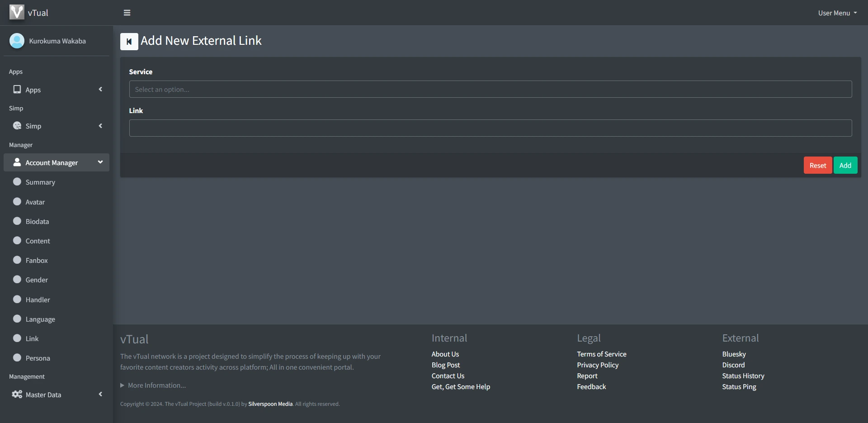Click the vTual logo icon

pyautogui.click(x=17, y=12)
